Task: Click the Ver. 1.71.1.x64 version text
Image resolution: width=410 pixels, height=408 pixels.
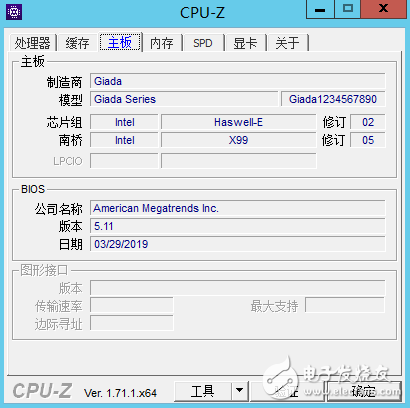Action: pos(120,393)
